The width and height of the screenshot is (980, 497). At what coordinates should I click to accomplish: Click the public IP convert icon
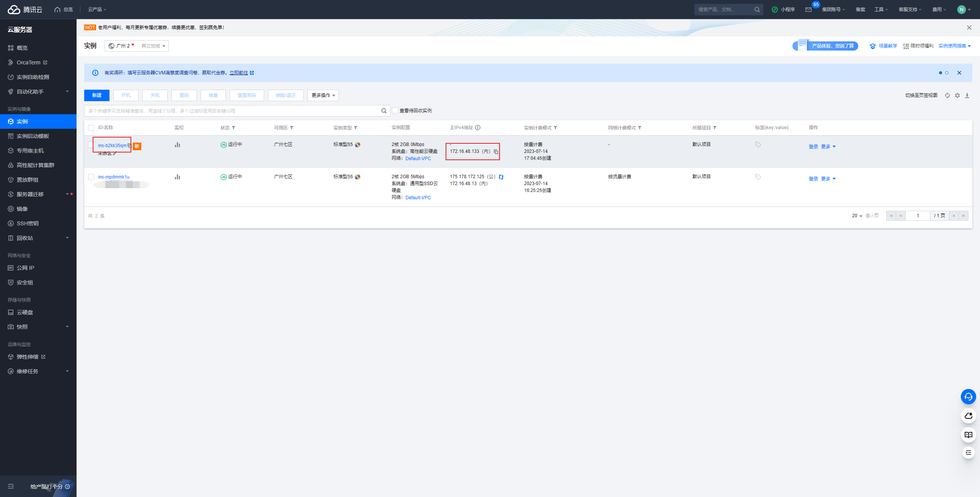pyautogui.click(x=501, y=177)
